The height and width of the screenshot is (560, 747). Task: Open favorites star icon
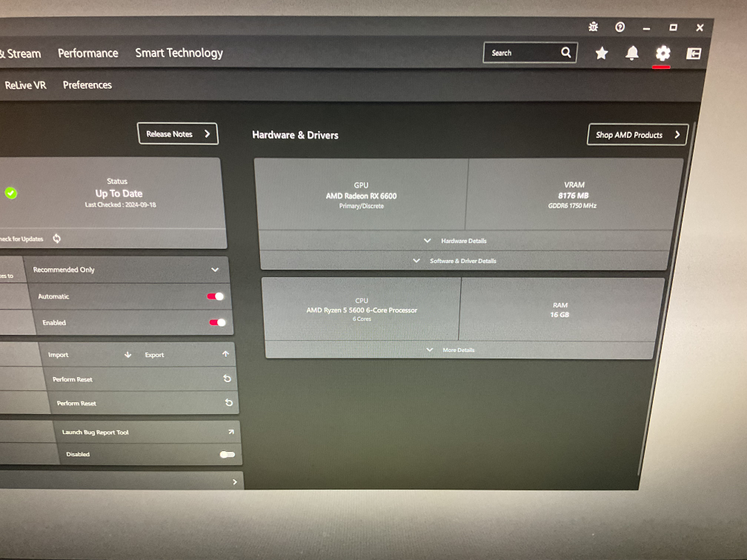(602, 53)
